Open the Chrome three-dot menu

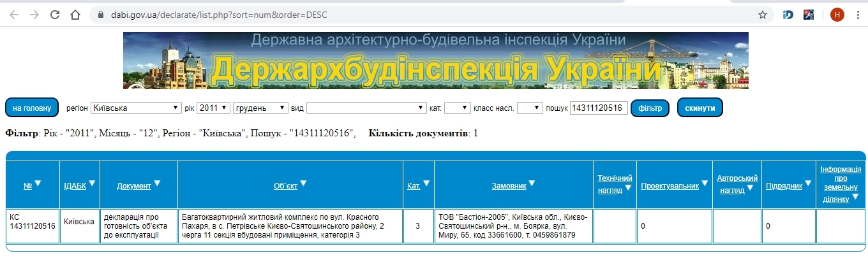click(857, 15)
